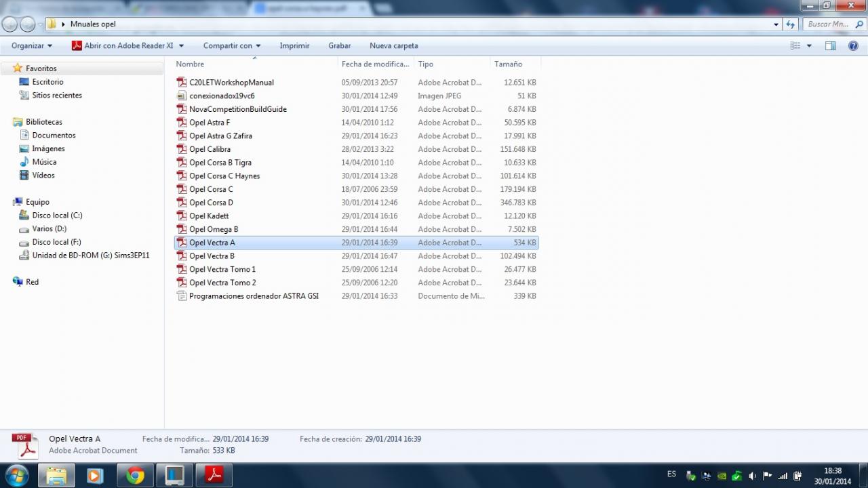Open Disco local (F:) drive
The image size is (868, 488).
(57, 242)
